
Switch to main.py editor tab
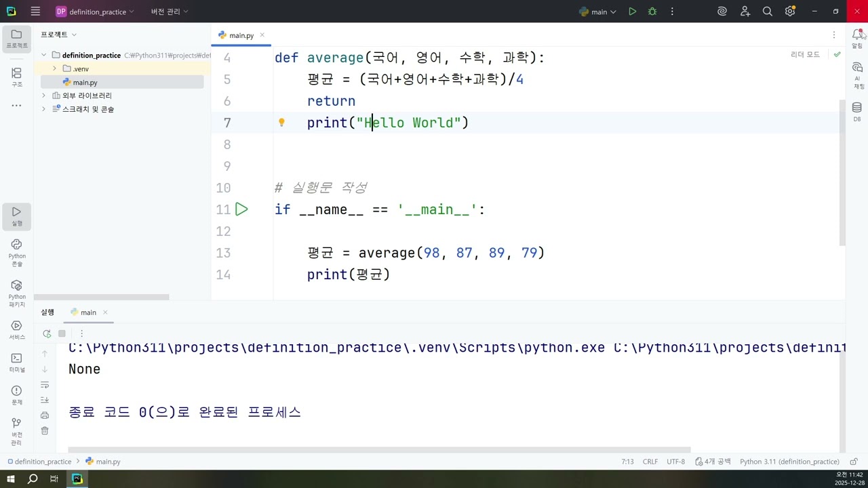[241, 35]
